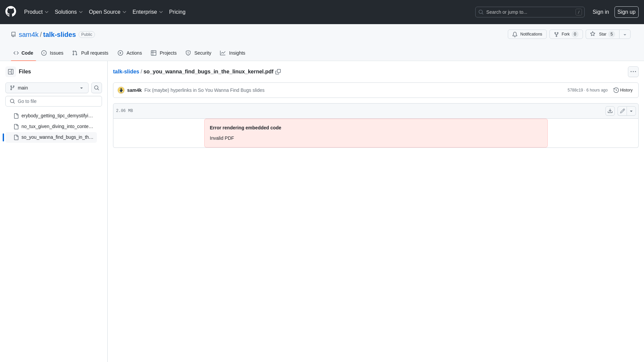Switch to the Insights tab

[233, 53]
